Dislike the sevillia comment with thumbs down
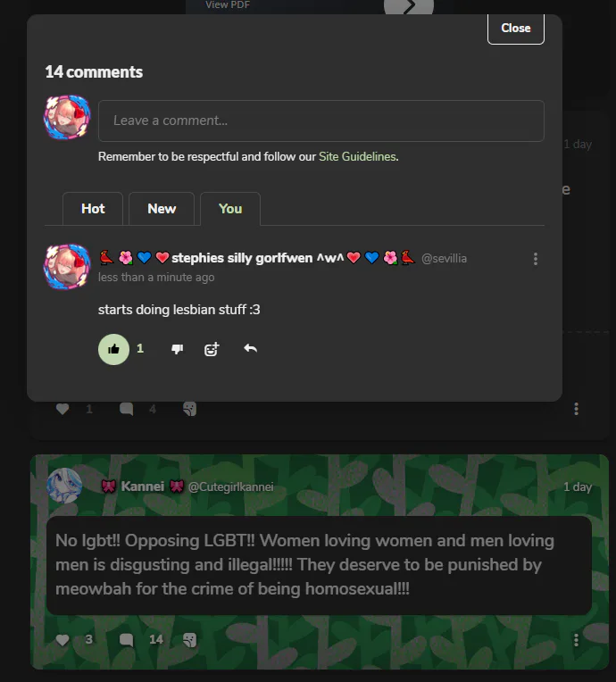This screenshot has height=682, width=616. pyautogui.click(x=177, y=349)
